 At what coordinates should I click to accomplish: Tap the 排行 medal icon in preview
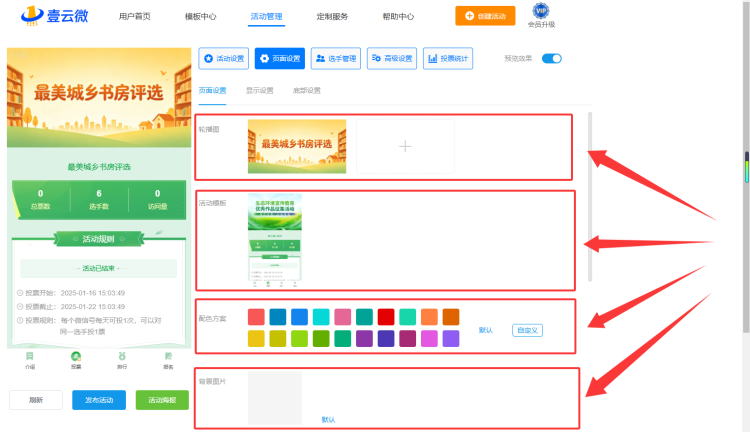point(122,360)
